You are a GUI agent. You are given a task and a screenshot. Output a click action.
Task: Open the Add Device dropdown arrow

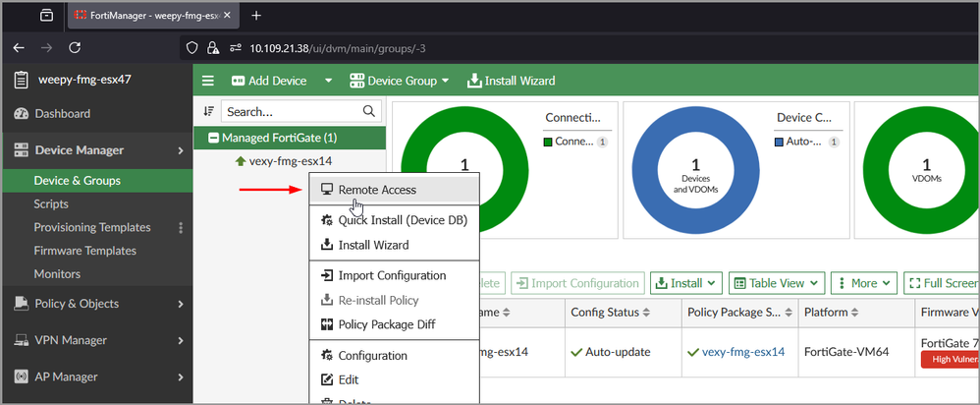328,81
